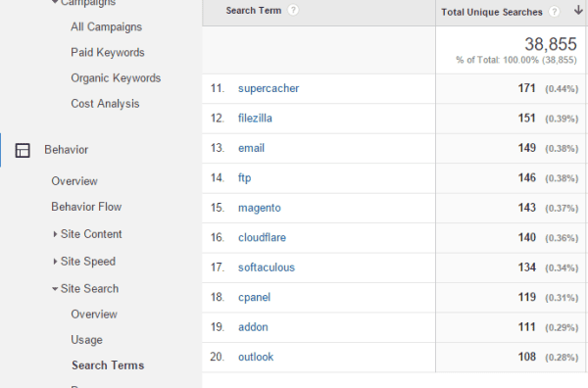
Task: Click the 111 unique searches value
Action: point(526,327)
